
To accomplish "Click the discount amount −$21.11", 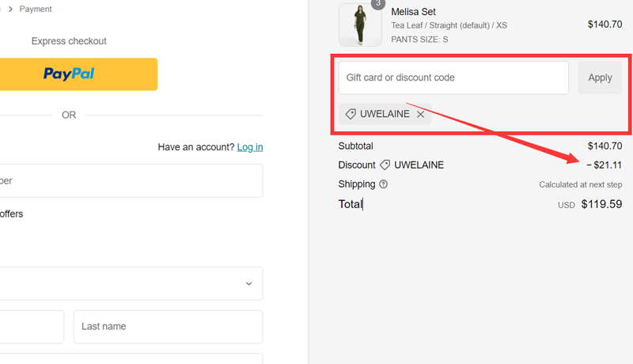I will pyautogui.click(x=604, y=165).
